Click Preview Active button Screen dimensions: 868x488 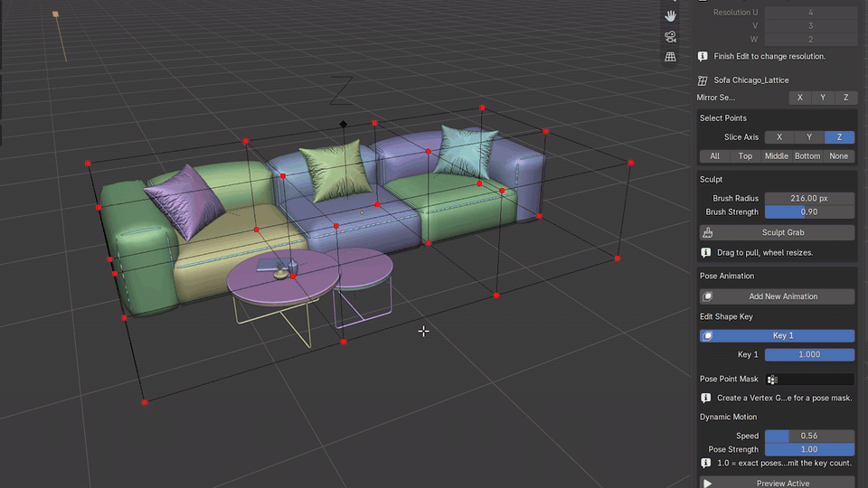778,483
